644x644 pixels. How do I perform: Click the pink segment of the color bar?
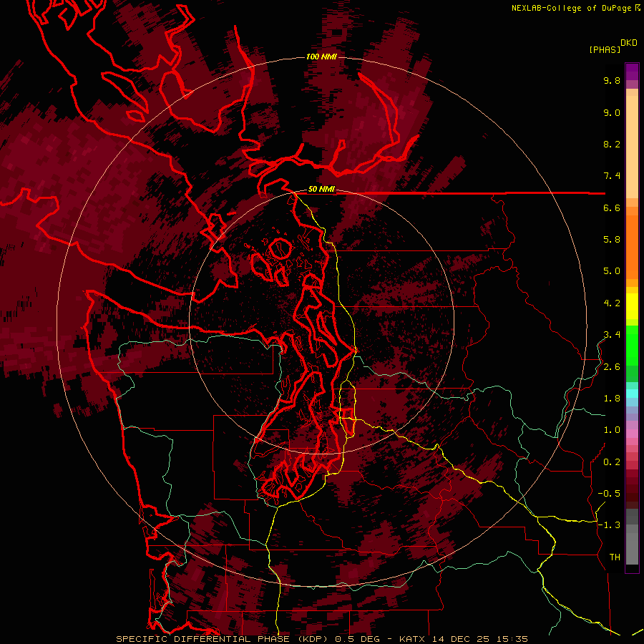tap(632, 434)
